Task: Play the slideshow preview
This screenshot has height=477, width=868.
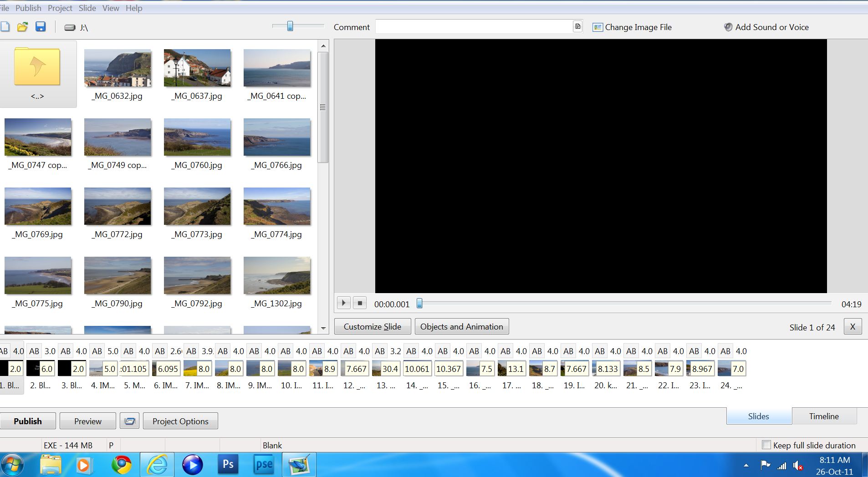Action: tap(344, 303)
